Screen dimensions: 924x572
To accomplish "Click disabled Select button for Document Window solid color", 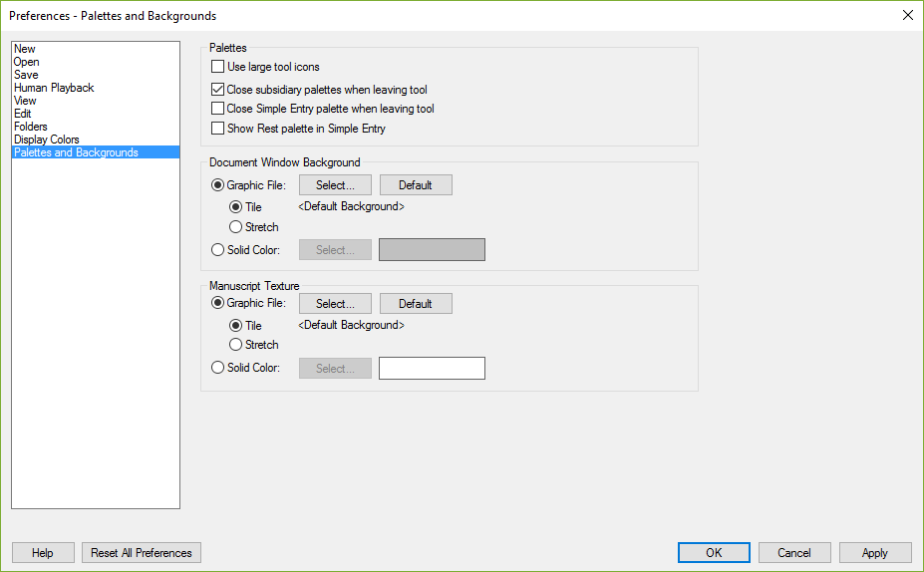I will click(x=335, y=250).
